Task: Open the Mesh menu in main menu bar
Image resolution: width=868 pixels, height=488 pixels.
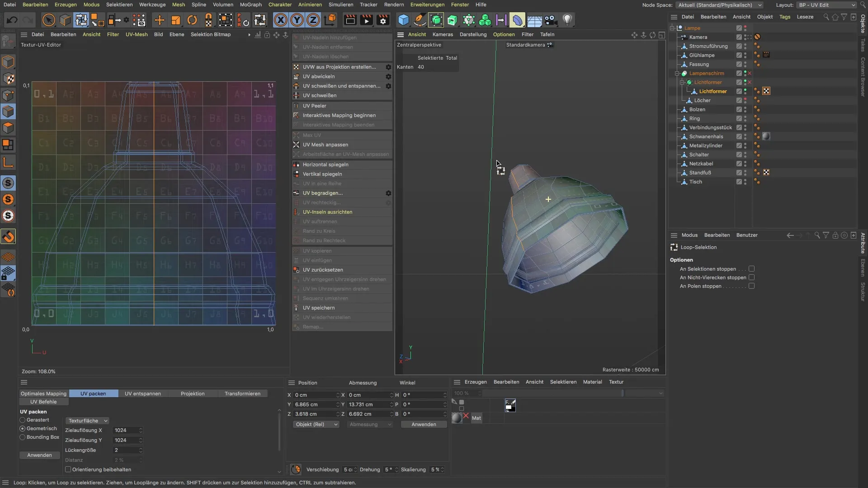Action: tap(178, 5)
